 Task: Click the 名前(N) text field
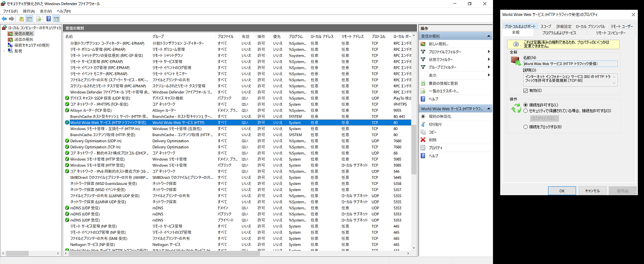pos(570,64)
